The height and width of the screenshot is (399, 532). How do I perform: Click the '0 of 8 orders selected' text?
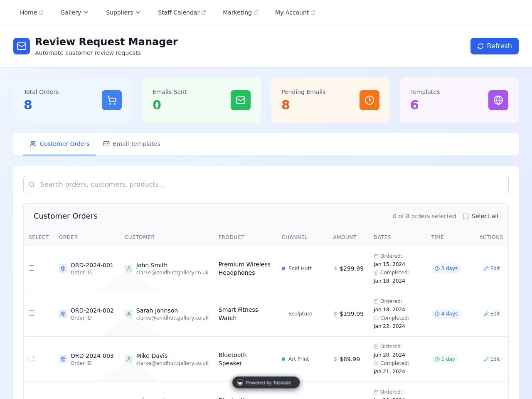[x=424, y=216]
